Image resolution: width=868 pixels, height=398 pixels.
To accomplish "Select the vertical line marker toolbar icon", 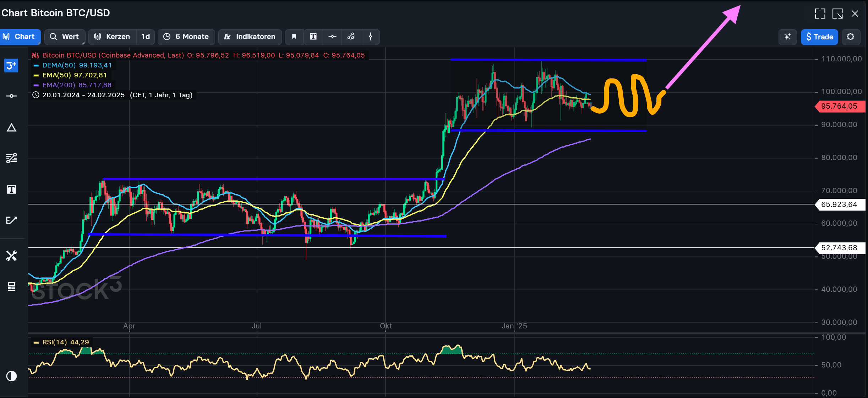I will (x=370, y=37).
